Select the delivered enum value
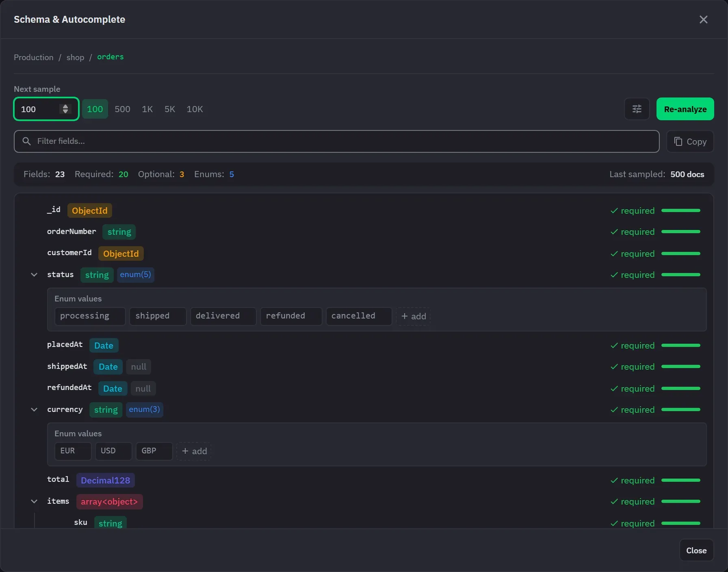Screen dimensions: 728x572 (223, 316)
